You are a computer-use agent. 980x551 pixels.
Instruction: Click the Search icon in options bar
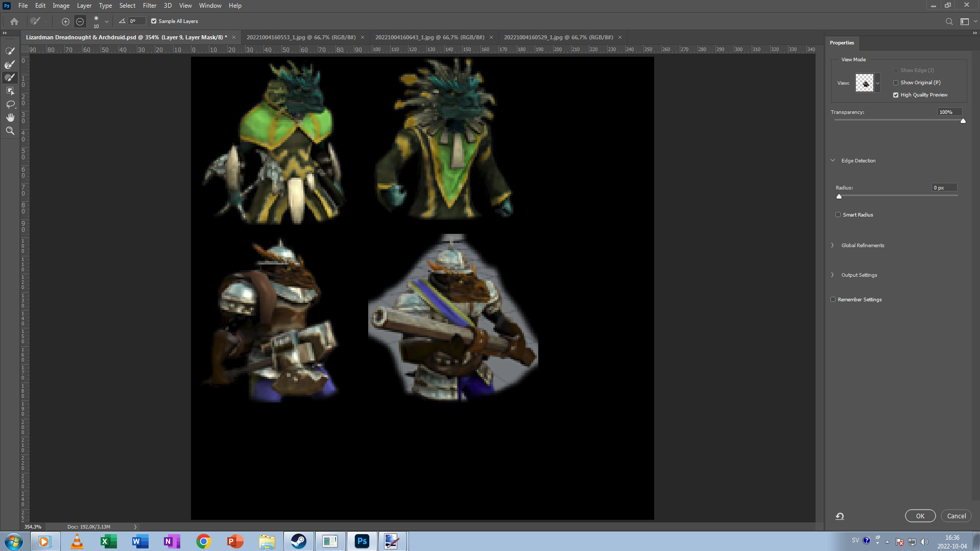pos(949,21)
